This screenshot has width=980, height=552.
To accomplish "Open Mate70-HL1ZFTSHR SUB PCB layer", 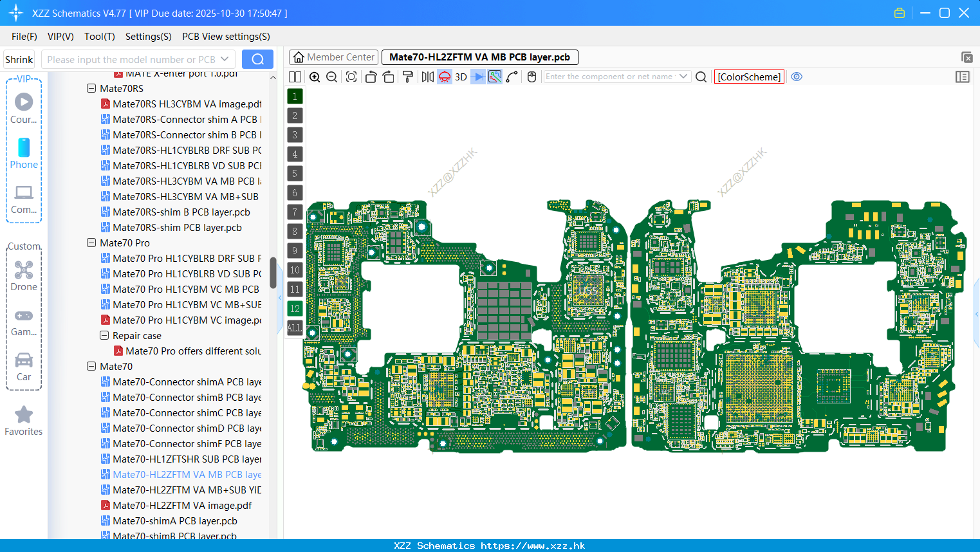I will tap(181, 459).
